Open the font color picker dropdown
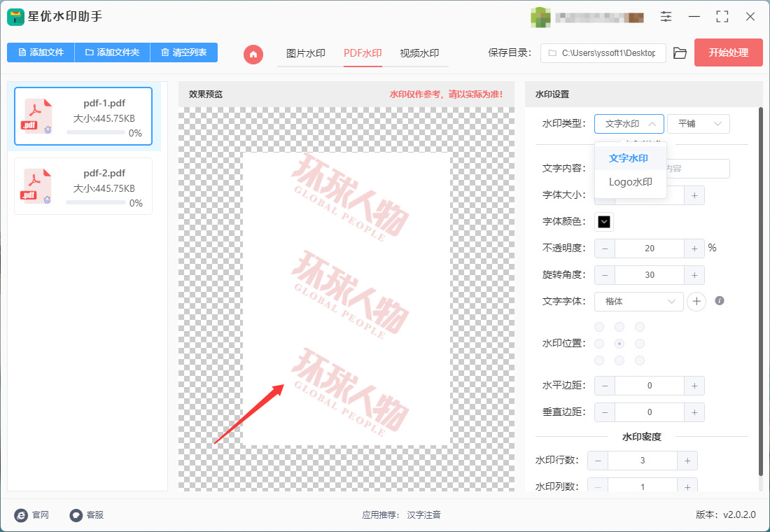The image size is (770, 532). [x=604, y=222]
